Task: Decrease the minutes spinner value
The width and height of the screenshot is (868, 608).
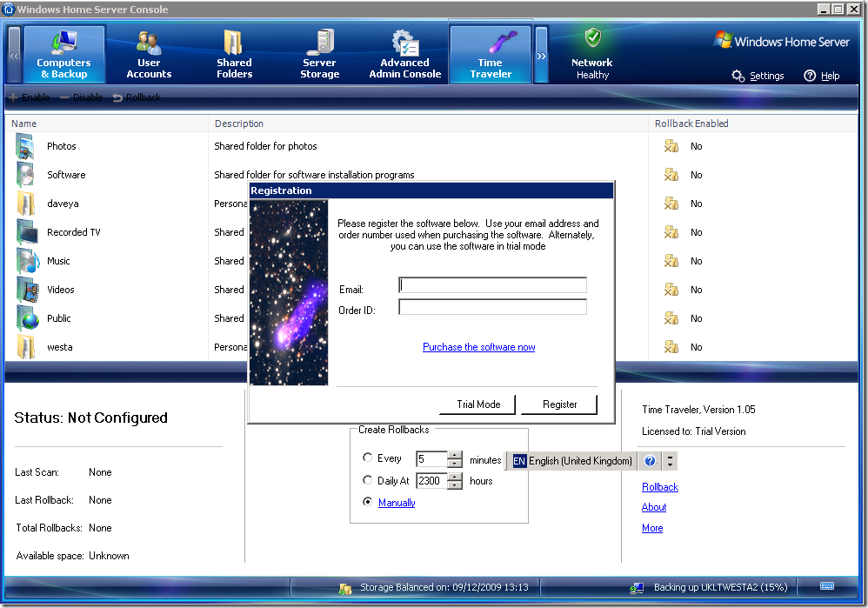Action: coord(455,464)
